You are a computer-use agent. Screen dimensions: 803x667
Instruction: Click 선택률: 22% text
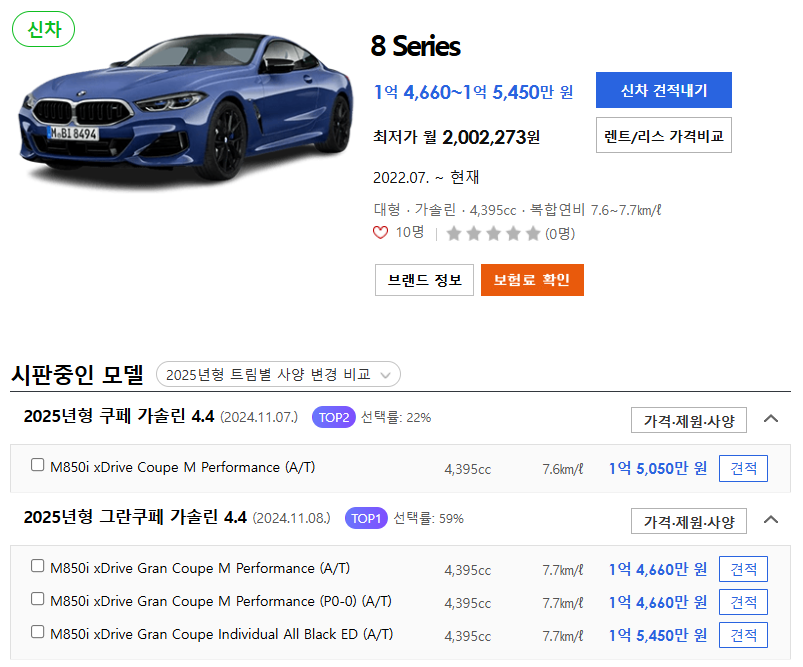pos(396,418)
